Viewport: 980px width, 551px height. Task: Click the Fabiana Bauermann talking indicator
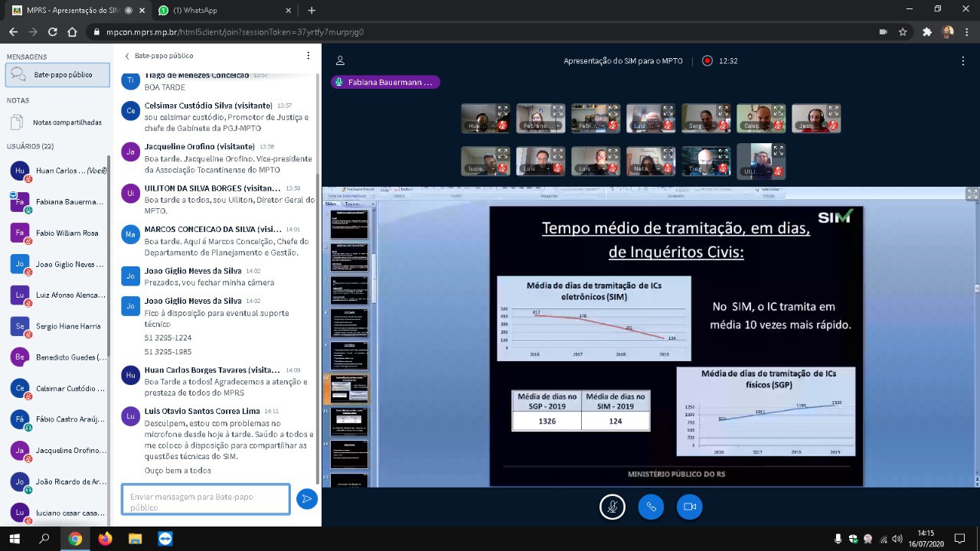[x=385, y=82]
